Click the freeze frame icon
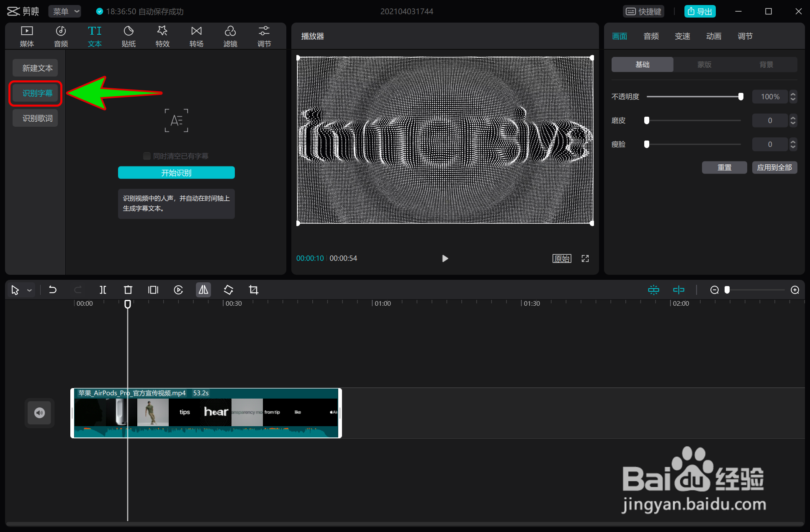810x532 pixels. tap(153, 290)
